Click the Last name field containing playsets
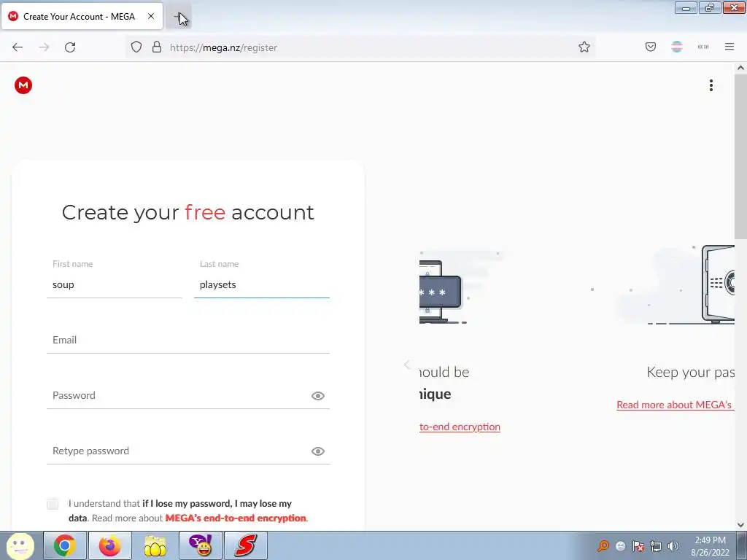 pyautogui.click(x=262, y=285)
